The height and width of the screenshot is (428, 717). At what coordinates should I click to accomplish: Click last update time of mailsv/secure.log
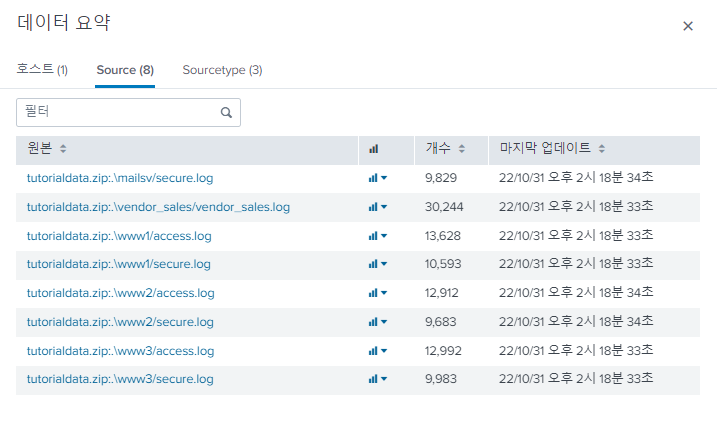coord(576,177)
